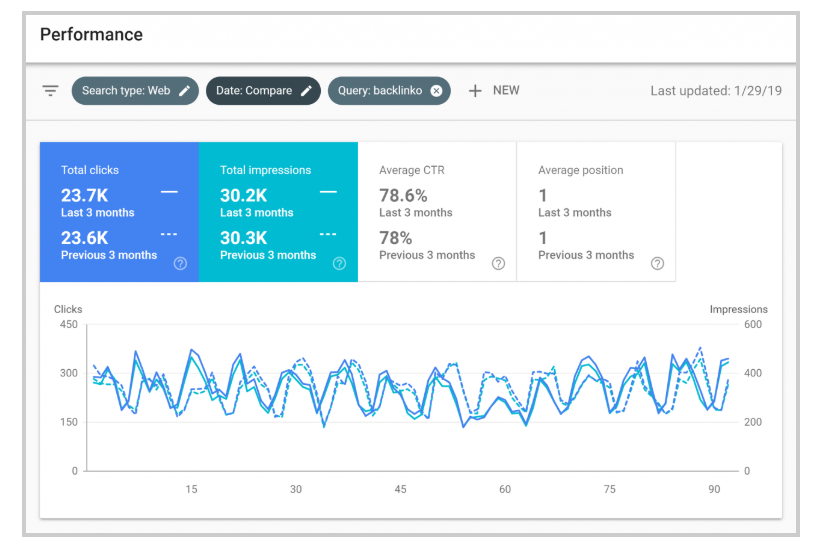This screenshot has height=546, width=822.
Task: Click the Clicks axis label
Action: 68,309
